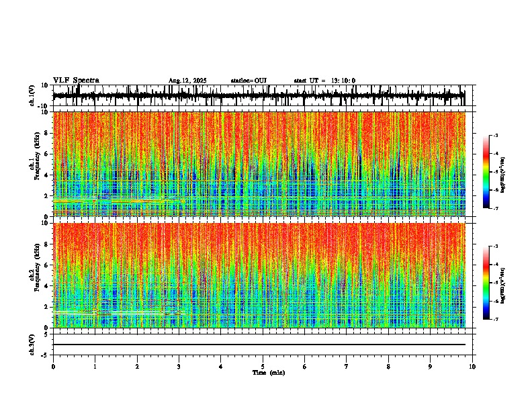Viewport: 532px width, 411px height.
Task: Click the '4' kHz tick on ch.1 frequency axis
Action: [47, 175]
